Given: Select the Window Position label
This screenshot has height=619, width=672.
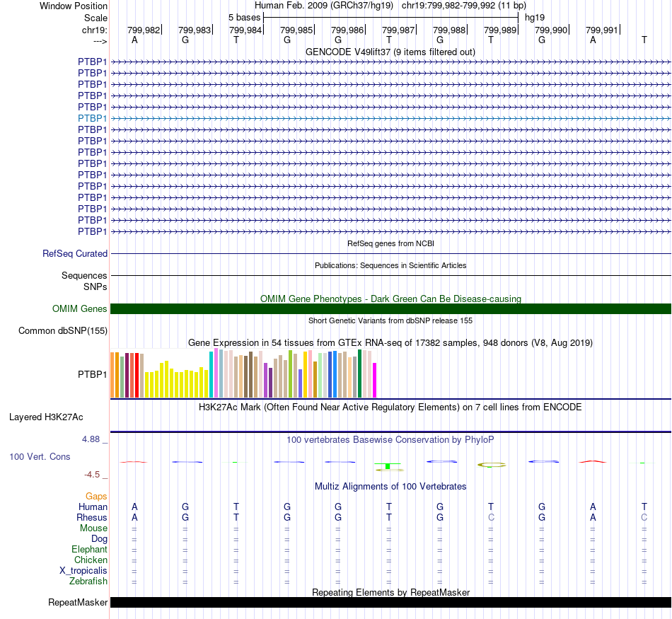Looking at the screenshot, I should click(74, 6).
